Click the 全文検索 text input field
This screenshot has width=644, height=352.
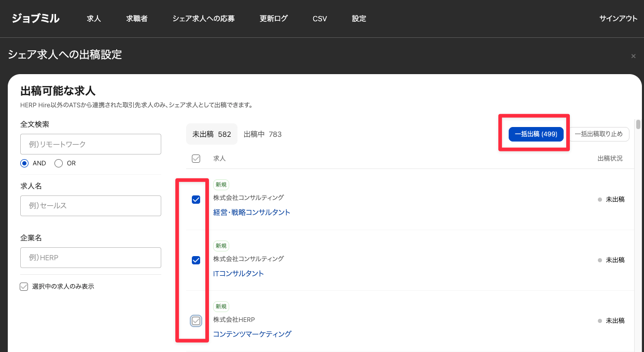tap(91, 144)
